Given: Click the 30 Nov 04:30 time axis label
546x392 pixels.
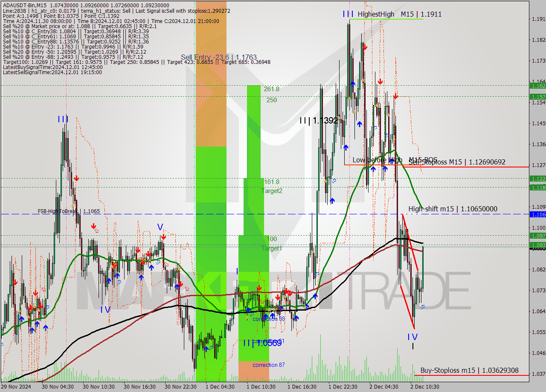Looking at the screenshot, I should tap(58, 387).
